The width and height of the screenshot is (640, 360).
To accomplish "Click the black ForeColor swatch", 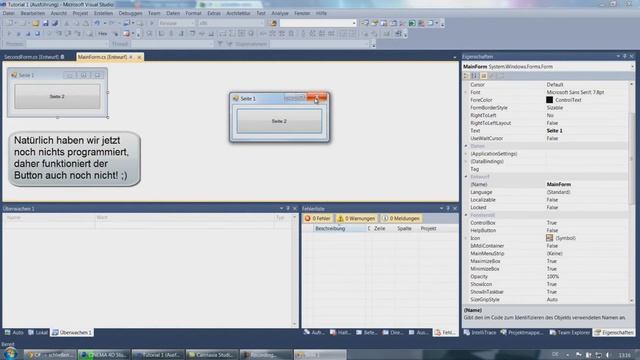I will (x=549, y=100).
